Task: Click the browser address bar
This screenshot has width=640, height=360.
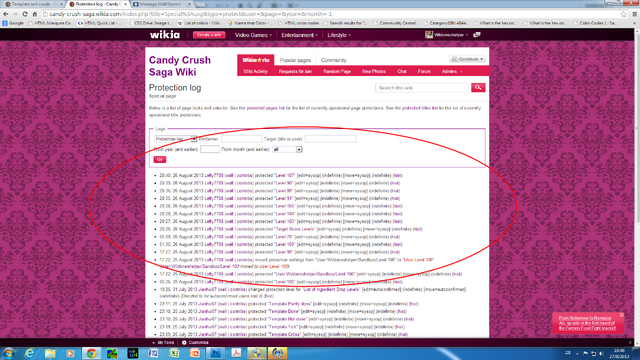Action: [x=331, y=14]
